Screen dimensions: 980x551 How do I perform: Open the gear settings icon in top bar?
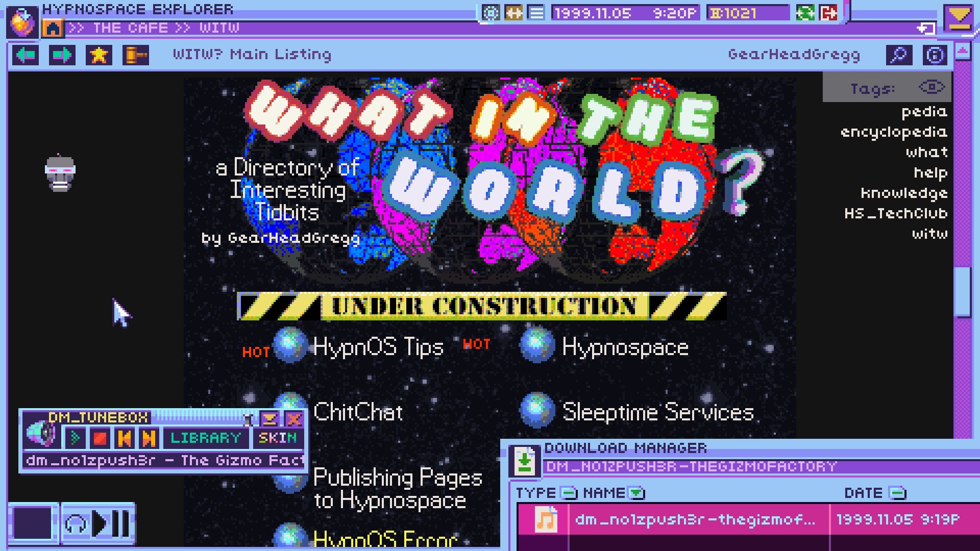click(491, 13)
